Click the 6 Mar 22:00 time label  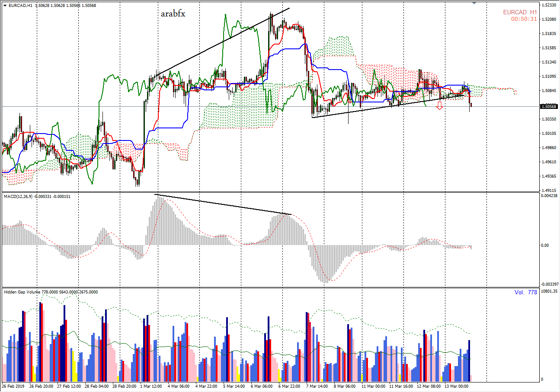290,386
